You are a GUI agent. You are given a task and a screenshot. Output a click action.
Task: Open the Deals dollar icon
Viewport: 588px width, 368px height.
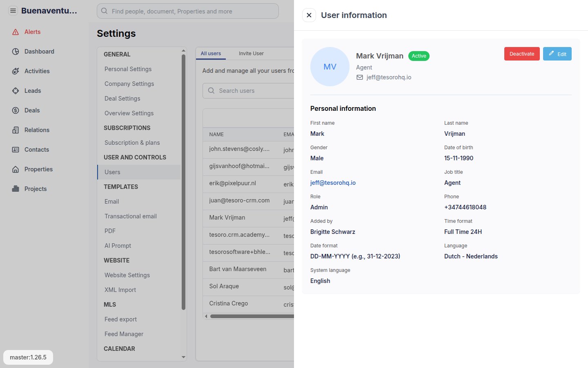pos(16,110)
